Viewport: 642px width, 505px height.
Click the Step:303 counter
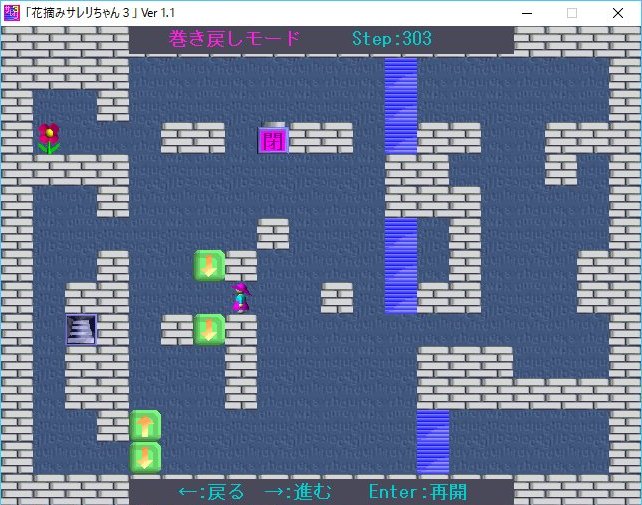[392, 39]
